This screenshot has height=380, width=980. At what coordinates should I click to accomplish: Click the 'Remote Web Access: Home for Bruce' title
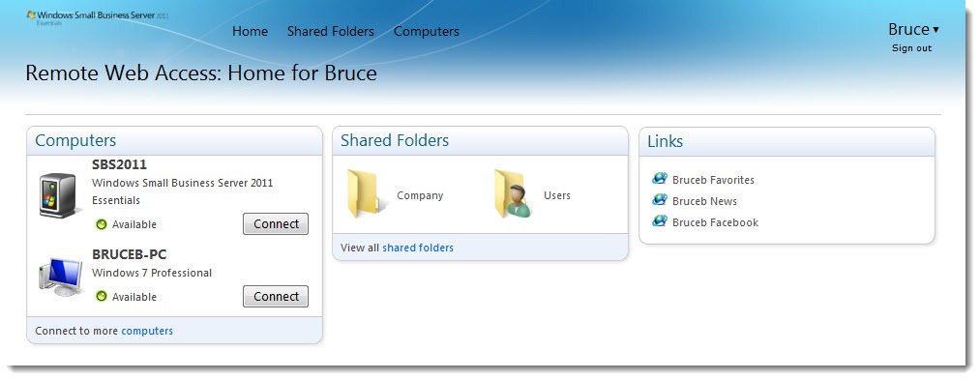[x=201, y=73]
